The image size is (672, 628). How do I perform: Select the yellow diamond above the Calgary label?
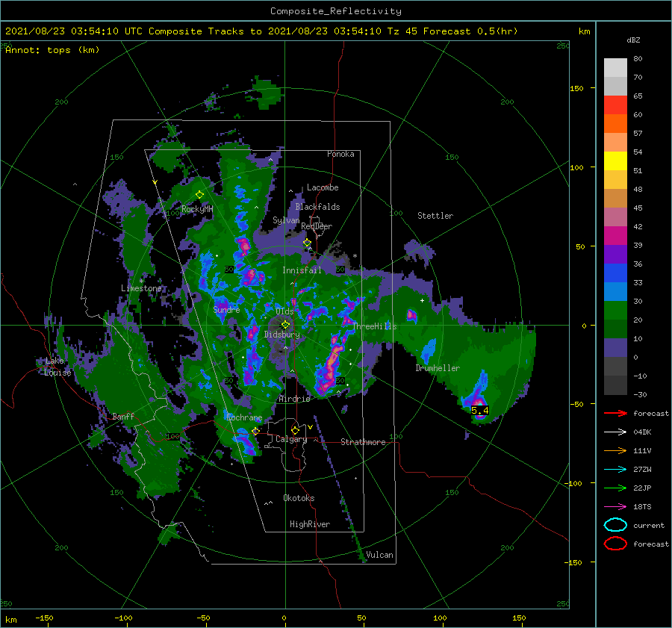coord(295,430)
